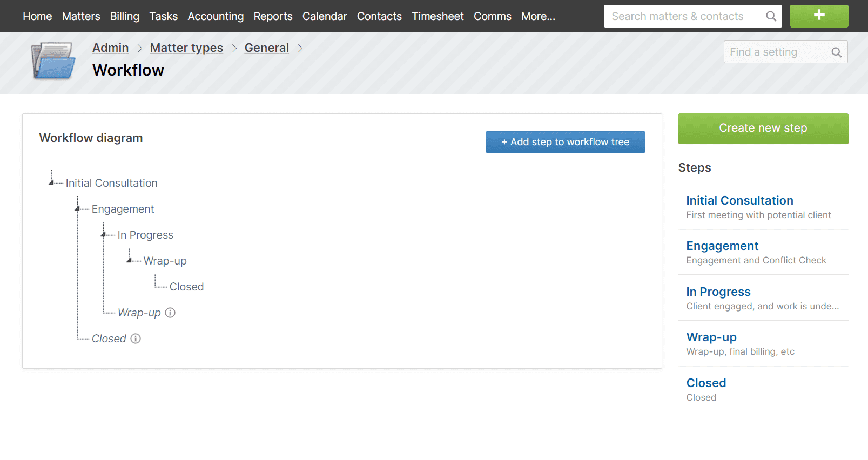Click the Find a setting input
The height and width of the screenshot is (460, 868).
[x=775, y=52]
